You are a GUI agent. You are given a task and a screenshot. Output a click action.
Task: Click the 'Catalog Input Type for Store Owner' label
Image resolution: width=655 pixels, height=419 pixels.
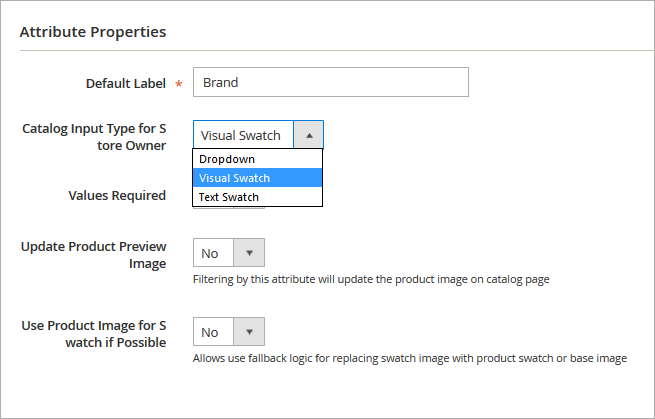click(94, 137)
